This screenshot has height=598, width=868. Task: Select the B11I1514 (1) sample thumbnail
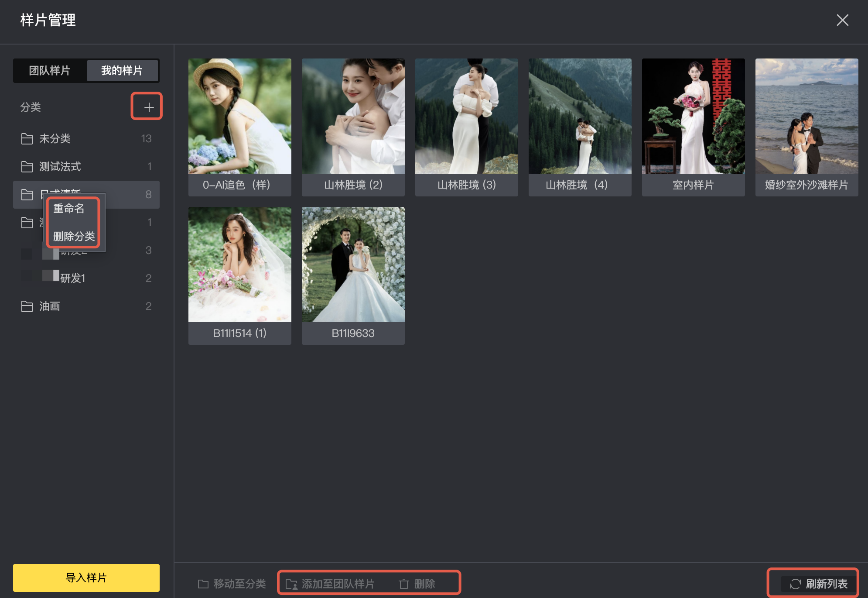[240, 276]
